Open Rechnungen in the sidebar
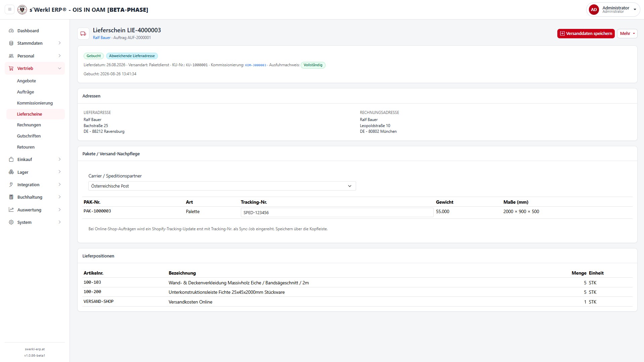Screen dimensions: 644x362 (29, 125)
